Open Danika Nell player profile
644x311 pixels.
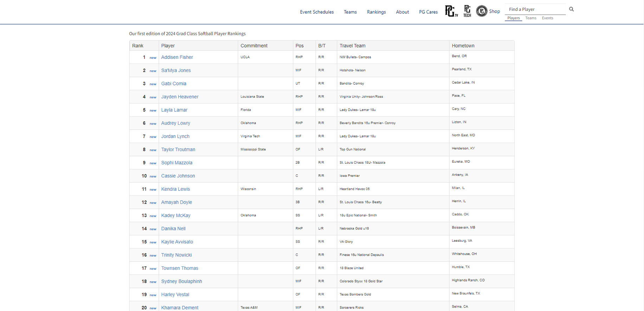(173, 228)
